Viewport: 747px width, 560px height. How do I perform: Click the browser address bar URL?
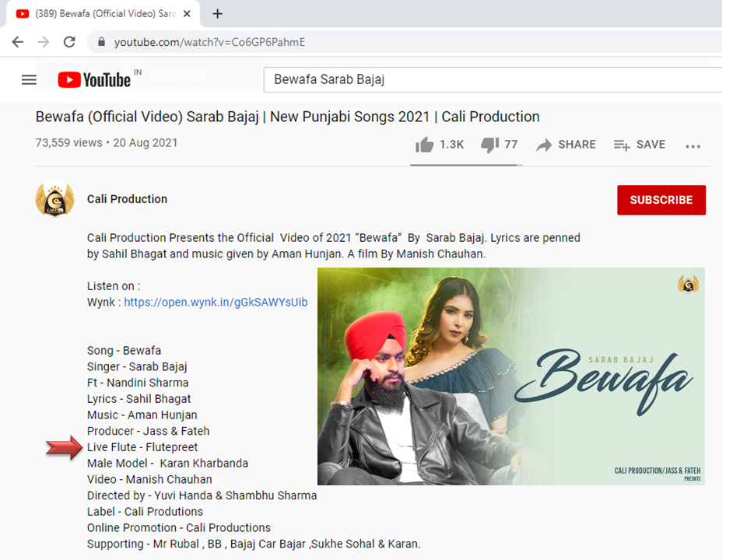209,42
